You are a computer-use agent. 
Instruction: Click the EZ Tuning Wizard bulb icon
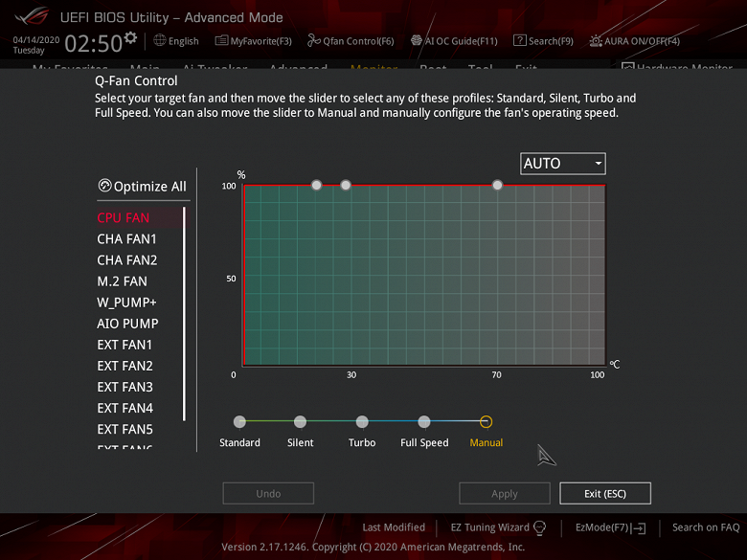coord(540,527)
